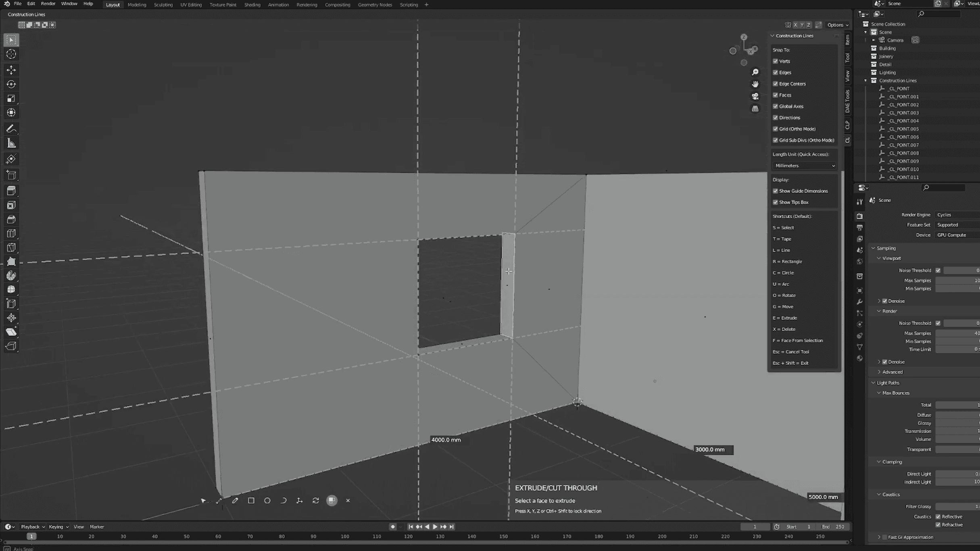Open the Millimeters length unit dropdown
The height and width of the screenshot is (551, 980).
click(x=804, y=166)
